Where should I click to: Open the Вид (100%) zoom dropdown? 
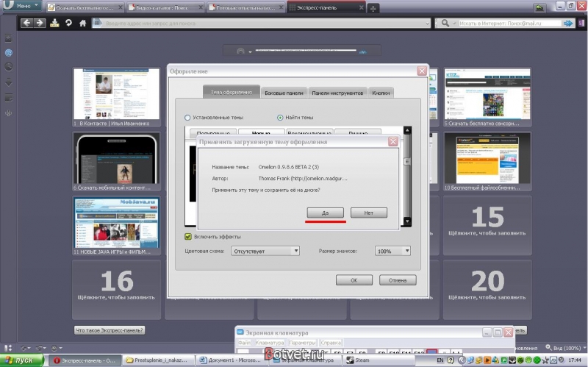click(x=567, y=348)
